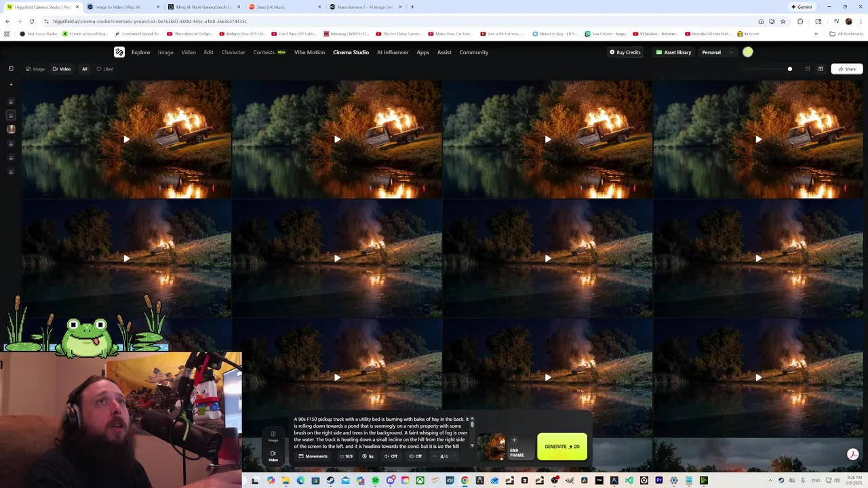The height and width of the screenshot is (488, 868).
Task: Play the first burning truck video
Action: pos(126,140)
